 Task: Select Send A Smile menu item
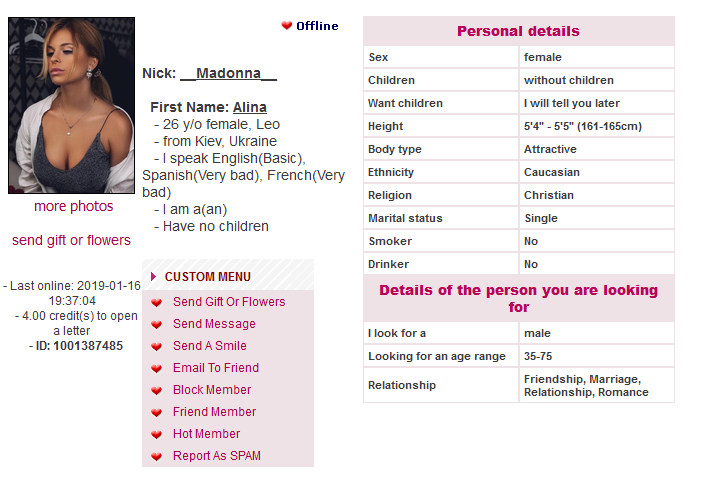pos(209,346)
